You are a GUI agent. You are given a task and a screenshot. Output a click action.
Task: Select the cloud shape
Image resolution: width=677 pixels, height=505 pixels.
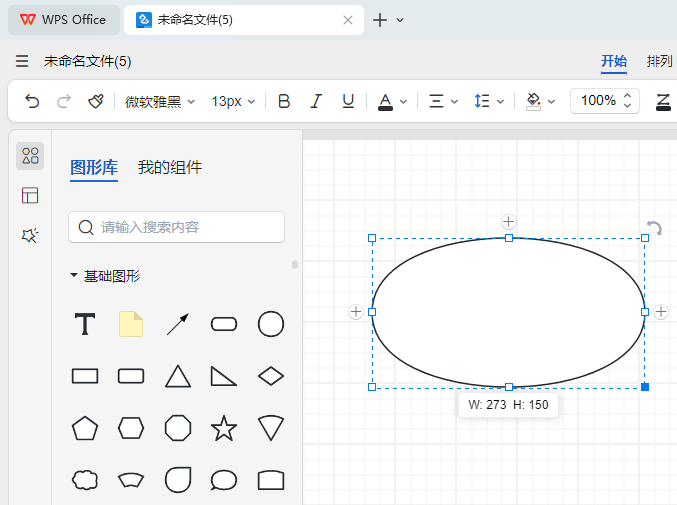click(85, 480)
